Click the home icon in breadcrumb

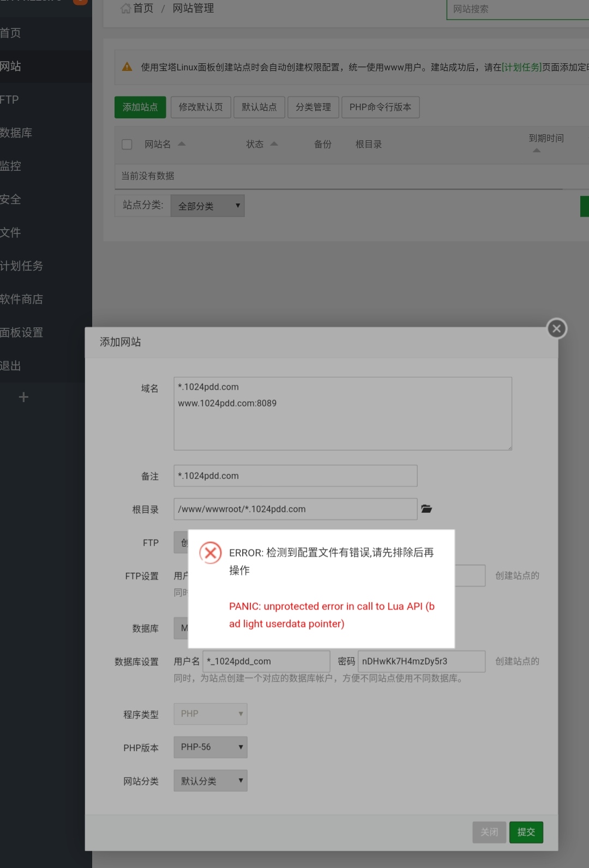click(x=125, y=9)
